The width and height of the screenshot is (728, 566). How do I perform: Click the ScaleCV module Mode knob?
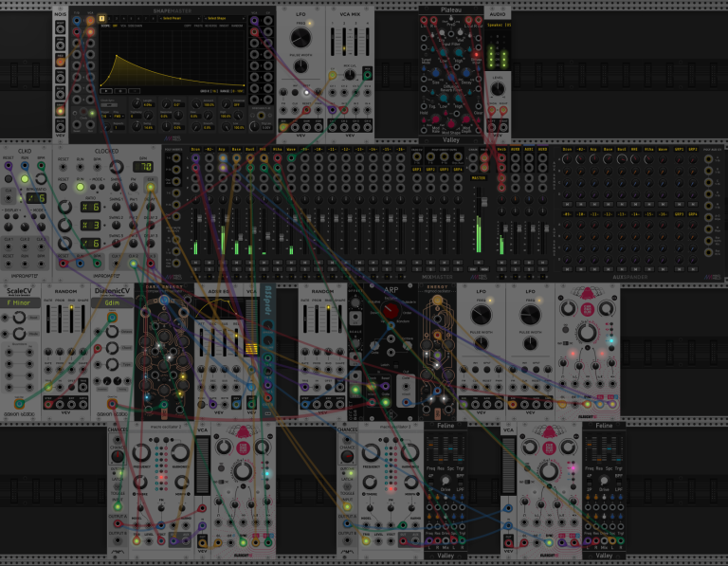[19, 334]
